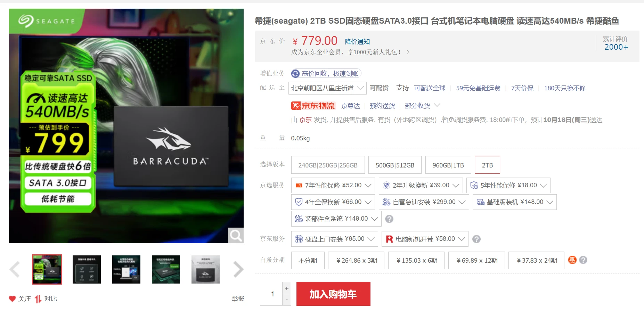Click the 可配送全球 link
This screenshot has width=644, height=311.
(430, 88)
